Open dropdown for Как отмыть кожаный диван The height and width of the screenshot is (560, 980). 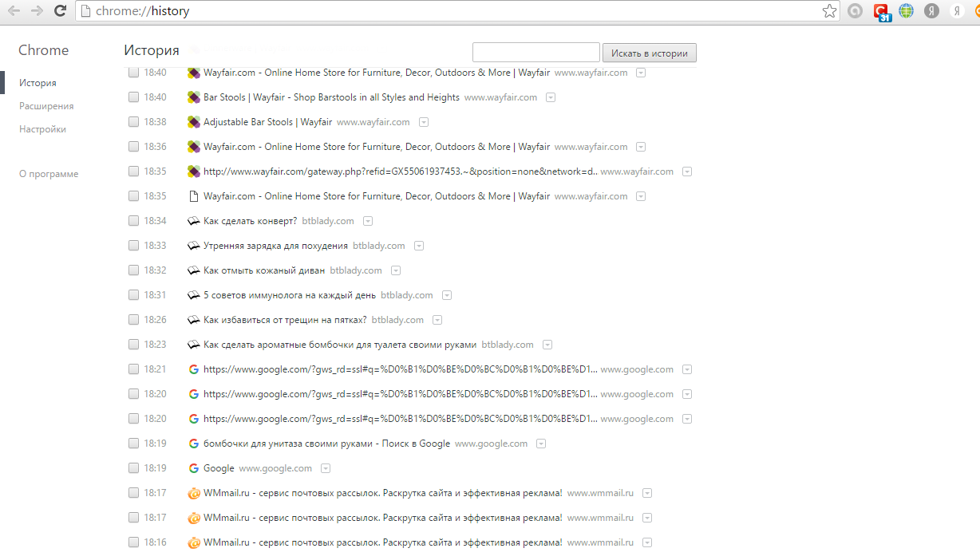tap(396, 270)
